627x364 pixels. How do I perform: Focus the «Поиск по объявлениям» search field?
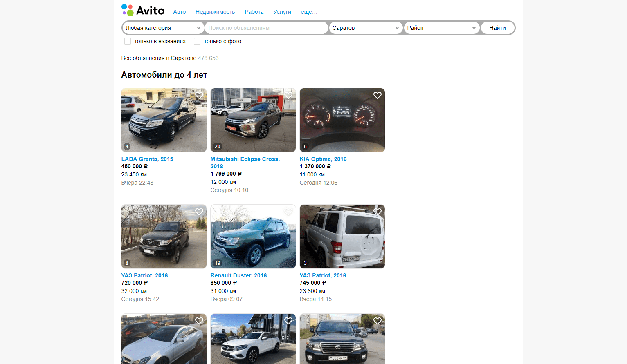(266, 28)
